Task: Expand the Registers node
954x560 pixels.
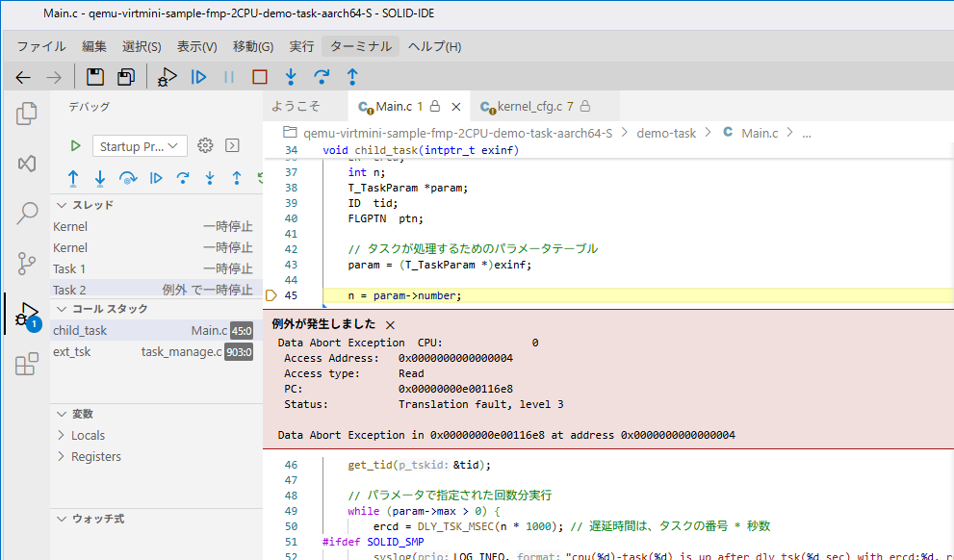Action: point(95,456)
